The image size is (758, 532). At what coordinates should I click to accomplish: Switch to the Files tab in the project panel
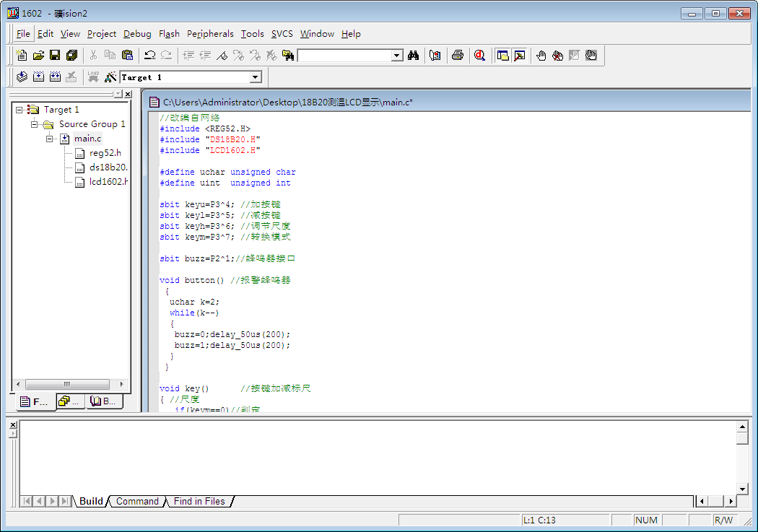35,401
